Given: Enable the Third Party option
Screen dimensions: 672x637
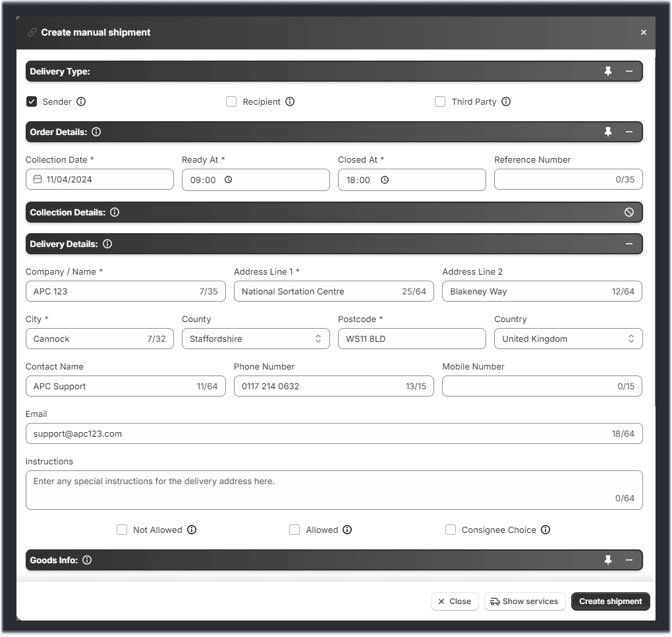Looking at the screenshot, I should (x=440, y=101).
